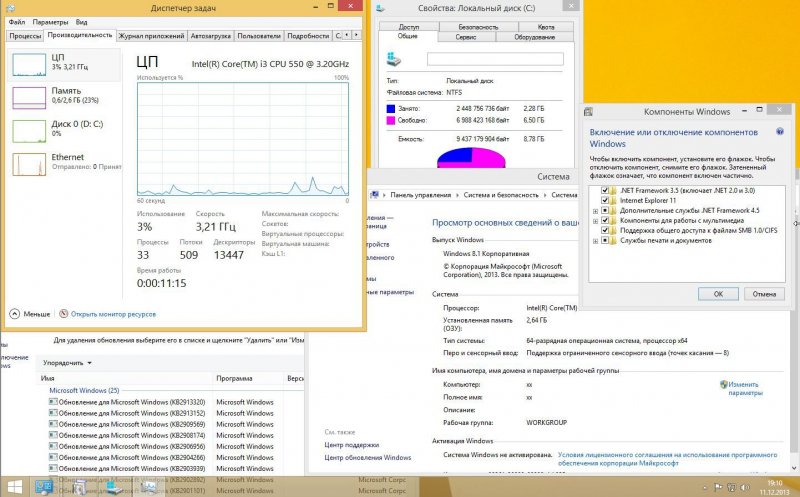This screenshot has width=800, height=497.
Task: Collapse Task Manager with Меньше button
Action: [30, 314]
